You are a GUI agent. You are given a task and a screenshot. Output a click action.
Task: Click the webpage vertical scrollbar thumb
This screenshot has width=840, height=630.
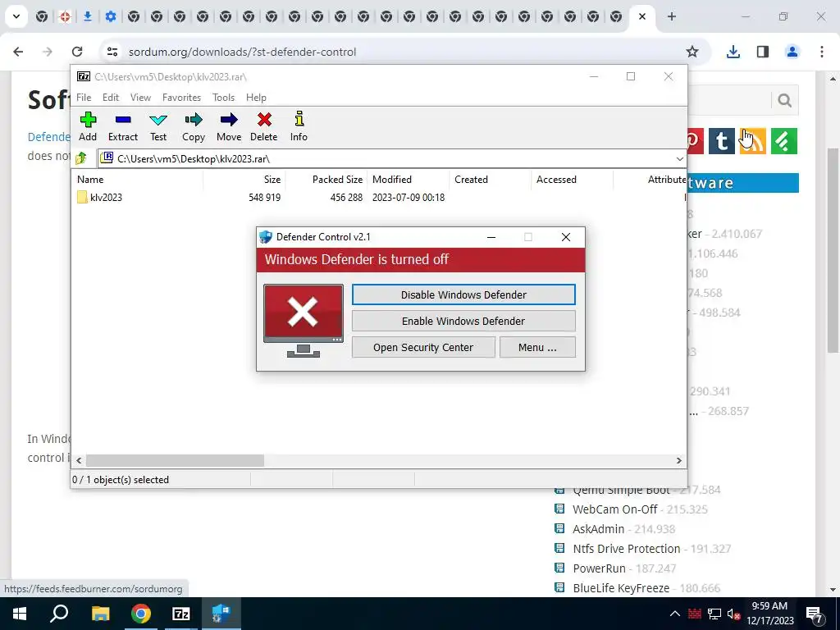(832, 250)
